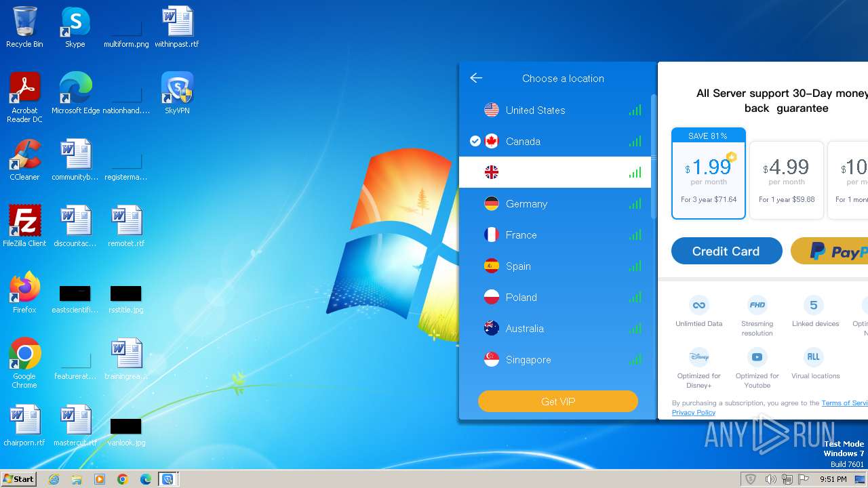Click the volume icon in system tray
The height and width of the screenshot is (488, 868).
pos(770,479)
